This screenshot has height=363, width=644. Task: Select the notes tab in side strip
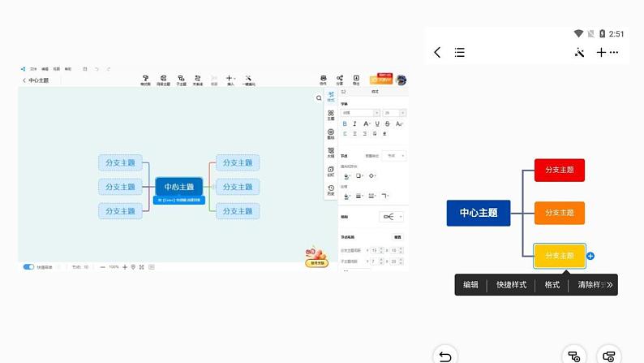[x=331, y=171]
